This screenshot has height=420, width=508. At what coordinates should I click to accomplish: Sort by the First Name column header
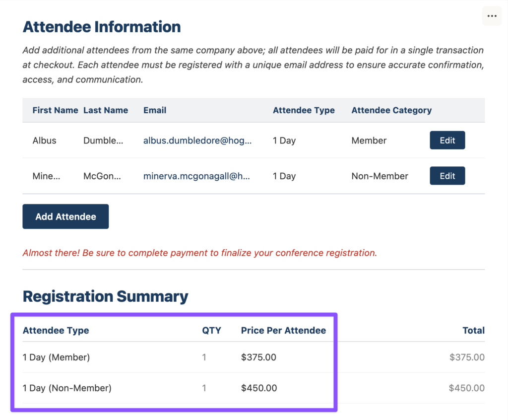55,110
